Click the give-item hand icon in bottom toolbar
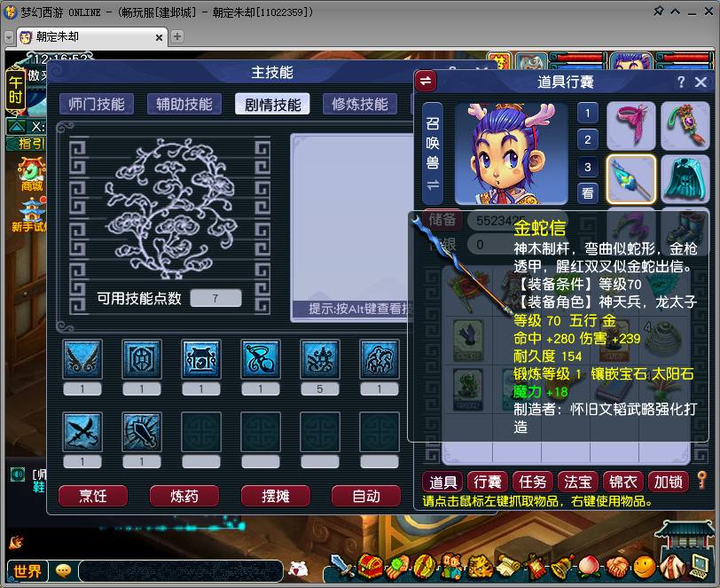Image resolution: width=720 pixels, height=588 pixels. 397,567
